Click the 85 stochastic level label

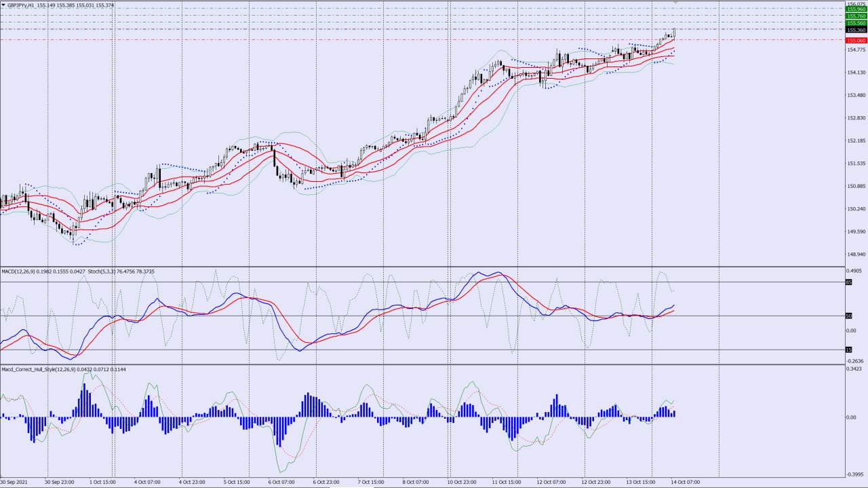point(848,282)
